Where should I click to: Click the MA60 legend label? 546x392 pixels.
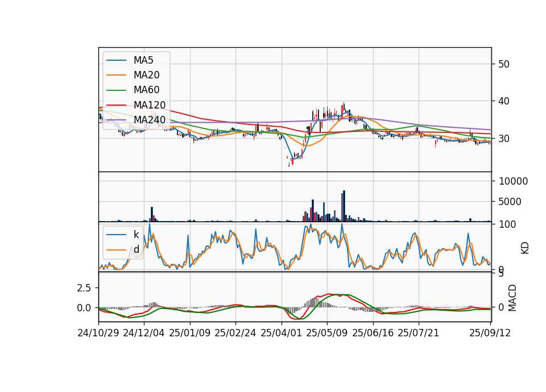pos(146,90)
